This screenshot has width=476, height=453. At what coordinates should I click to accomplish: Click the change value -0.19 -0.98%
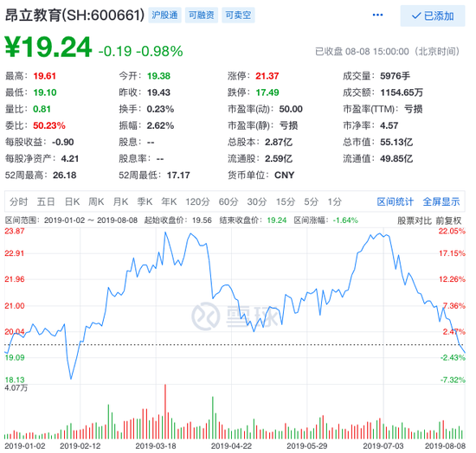140,51
